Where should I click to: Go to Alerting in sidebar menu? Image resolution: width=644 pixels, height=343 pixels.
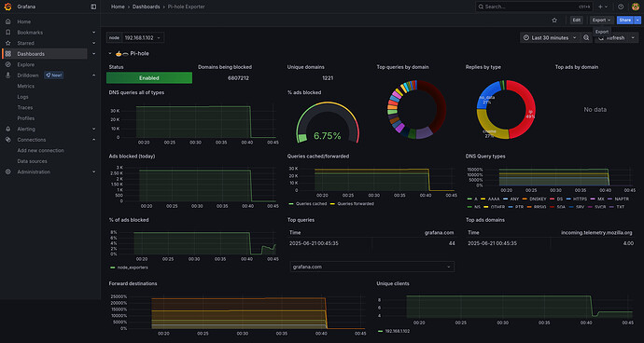[x=26, y=129]
